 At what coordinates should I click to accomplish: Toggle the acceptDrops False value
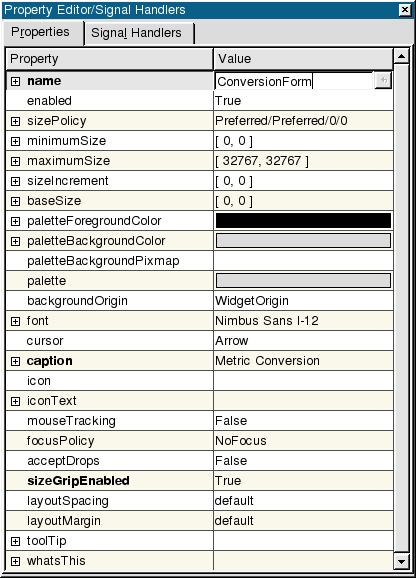click(303, 461)
